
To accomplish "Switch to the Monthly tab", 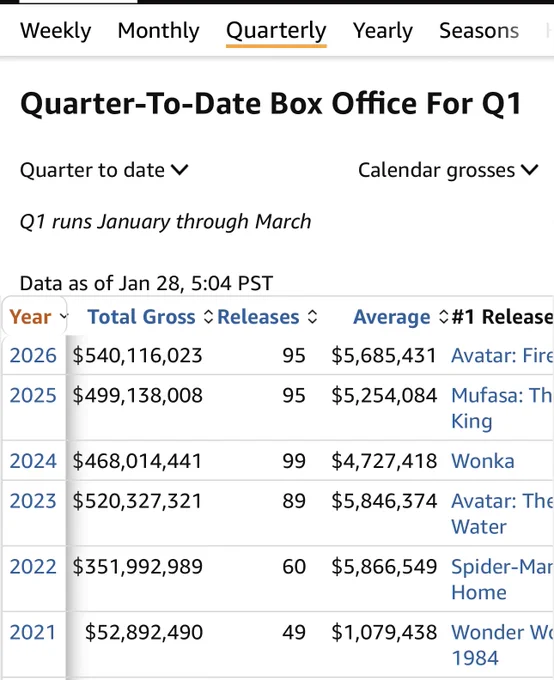I will 158,31.
